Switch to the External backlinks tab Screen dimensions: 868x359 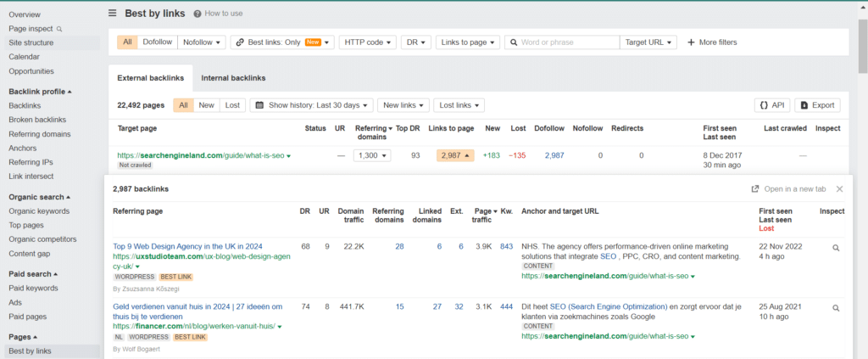click(x=151, y=78)
